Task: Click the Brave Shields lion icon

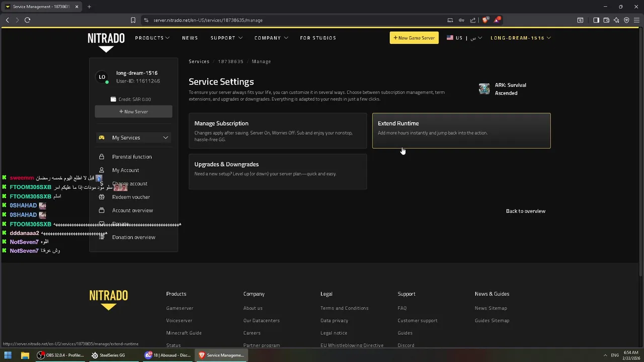Action: (x=485, y=20)
